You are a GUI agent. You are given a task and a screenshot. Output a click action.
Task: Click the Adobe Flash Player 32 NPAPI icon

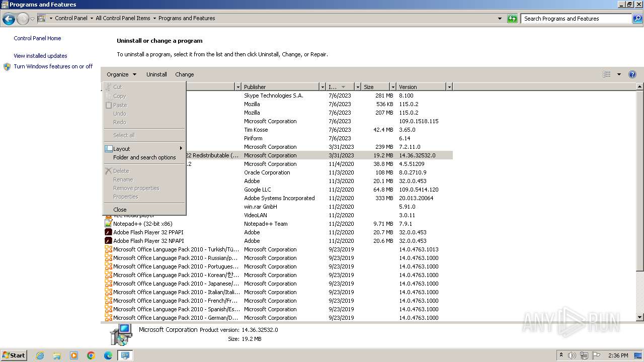tap(108, 241)
